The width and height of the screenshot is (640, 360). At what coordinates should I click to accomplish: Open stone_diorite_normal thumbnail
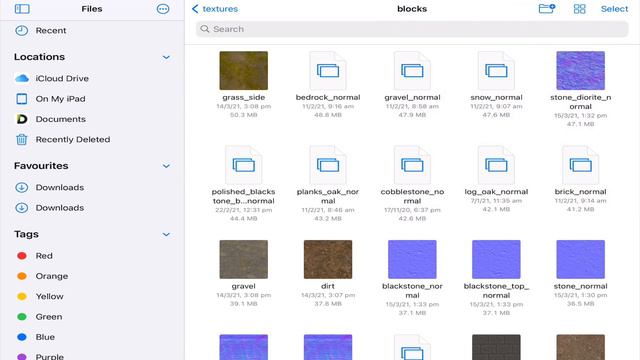pos(580,71)
